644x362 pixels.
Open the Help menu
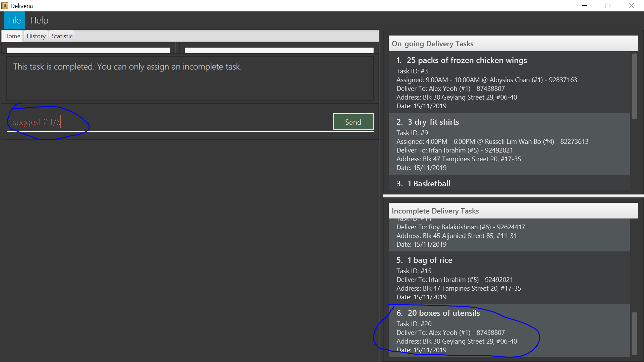pyautogui.click(x=39, y=20)
